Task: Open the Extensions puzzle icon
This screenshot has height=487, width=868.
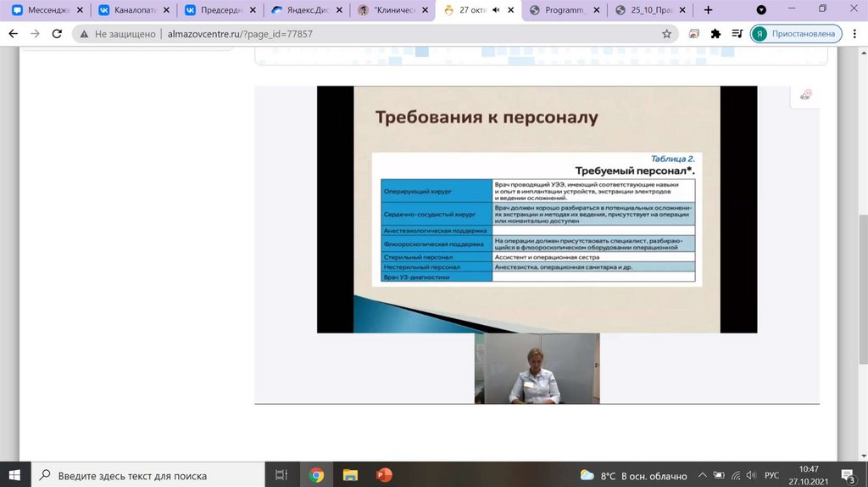Action: (x=715, y=34)
